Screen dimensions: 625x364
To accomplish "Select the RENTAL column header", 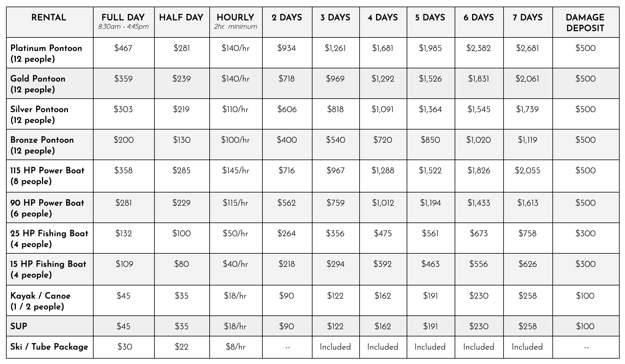I will 49,17.
